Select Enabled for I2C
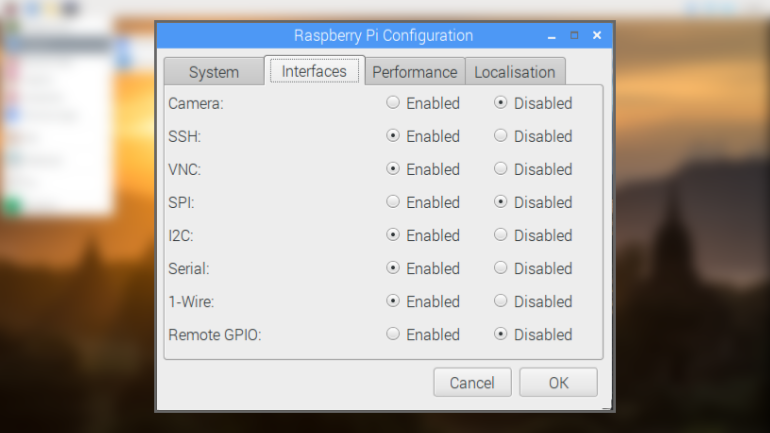This screenshot has width=770, height=433. point(393,235)
